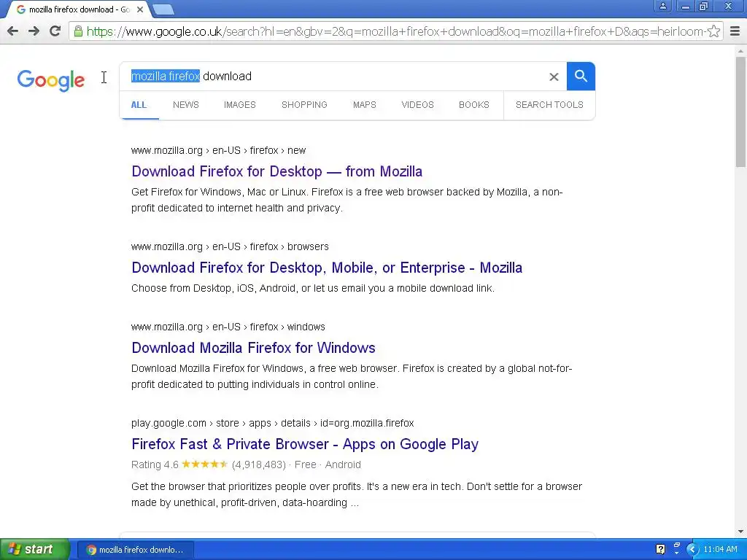Viewport: 747px width, 560px height.
Task: Reload the page with the refresh icon
Action: (x=55, y=31)
